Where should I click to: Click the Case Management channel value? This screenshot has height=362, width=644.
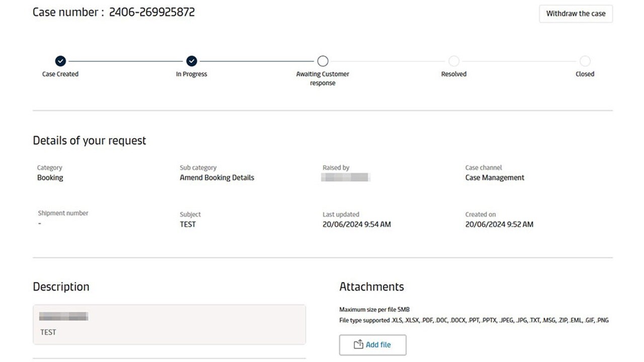pos(495,178)
